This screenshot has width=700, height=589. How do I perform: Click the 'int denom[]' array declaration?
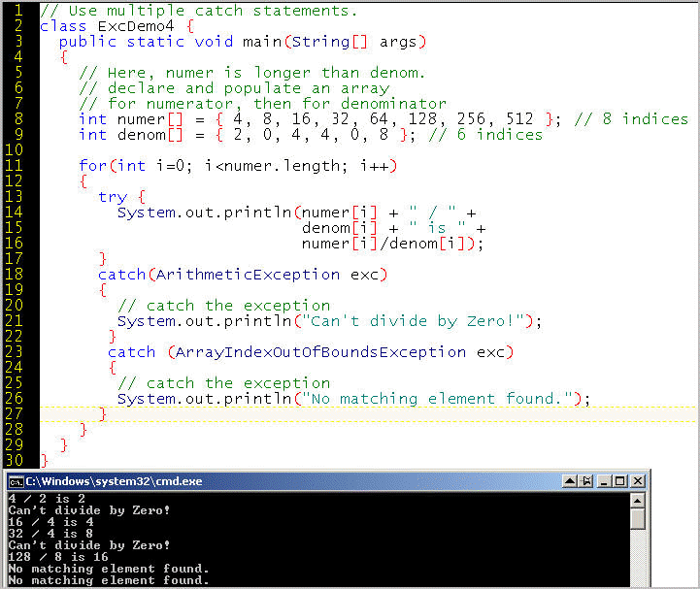tap(248, 134)
